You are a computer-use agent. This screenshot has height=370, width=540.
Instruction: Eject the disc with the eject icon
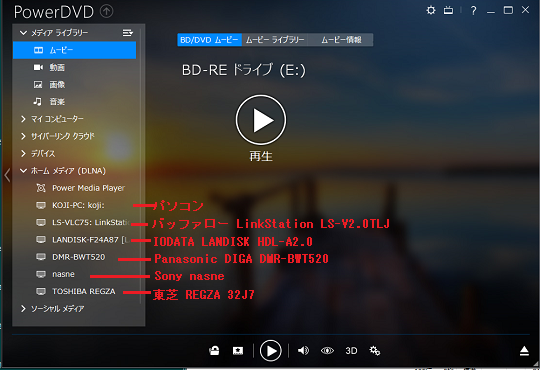pos(524,351)
